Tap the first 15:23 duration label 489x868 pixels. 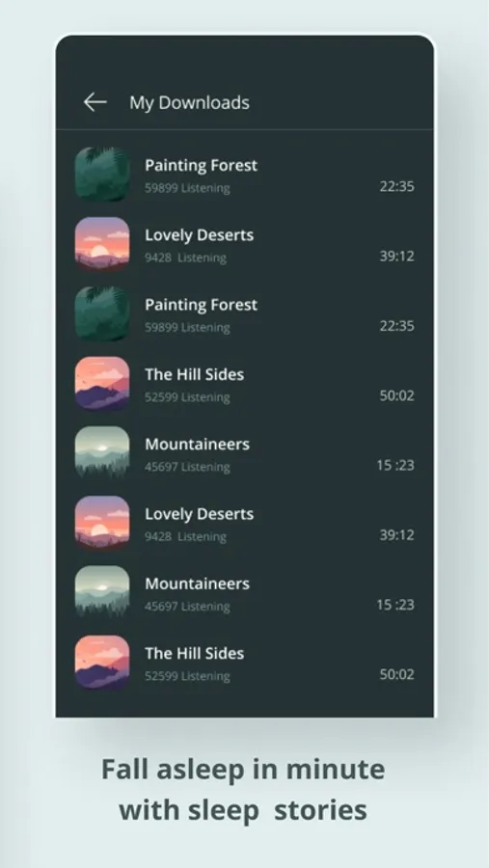click(x=395, y=466)
